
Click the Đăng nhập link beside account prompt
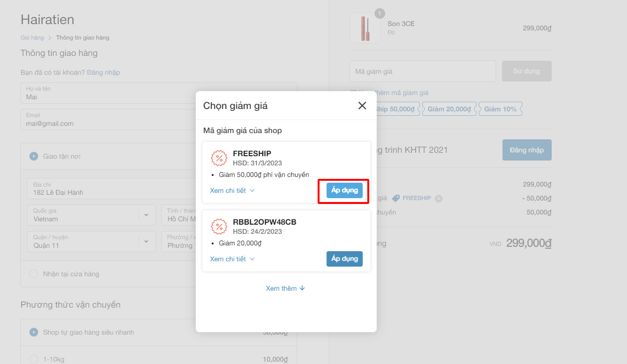click(103, 72)
